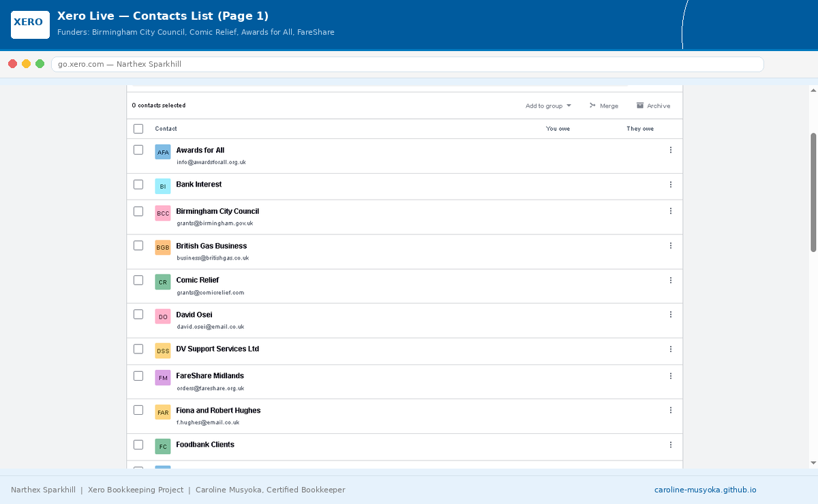The width and height of the screenshot is (818, 504).
Task: Check the Comic Relief checkbox
Action: point(138,280)
